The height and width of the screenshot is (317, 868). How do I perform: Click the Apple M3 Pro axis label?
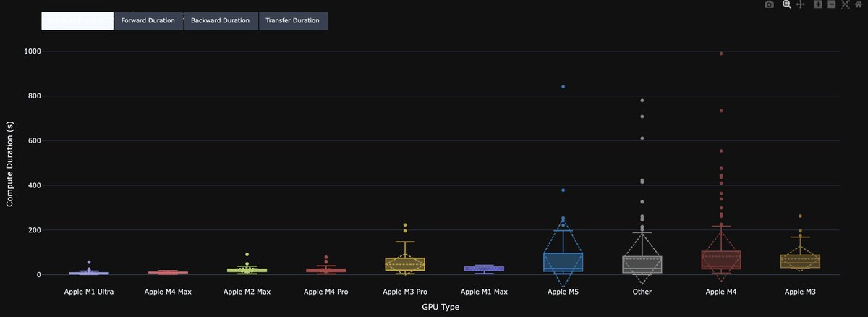(x=405, y=292)
